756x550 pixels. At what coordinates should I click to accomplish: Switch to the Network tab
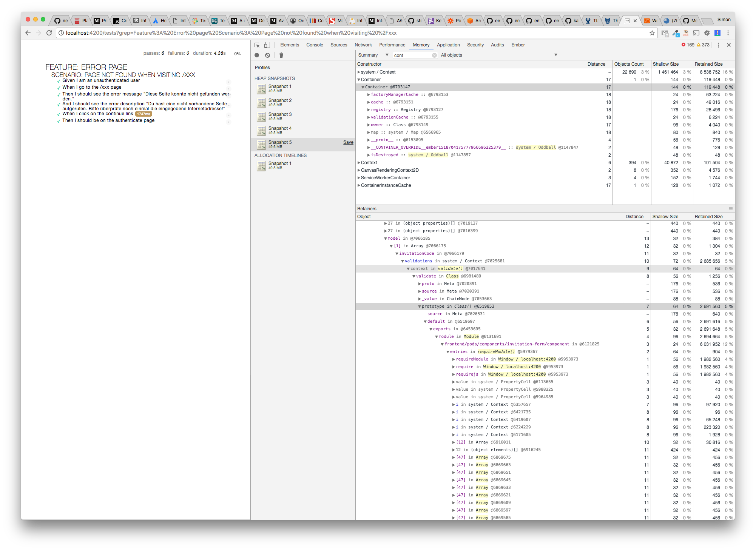click(363, 45)
